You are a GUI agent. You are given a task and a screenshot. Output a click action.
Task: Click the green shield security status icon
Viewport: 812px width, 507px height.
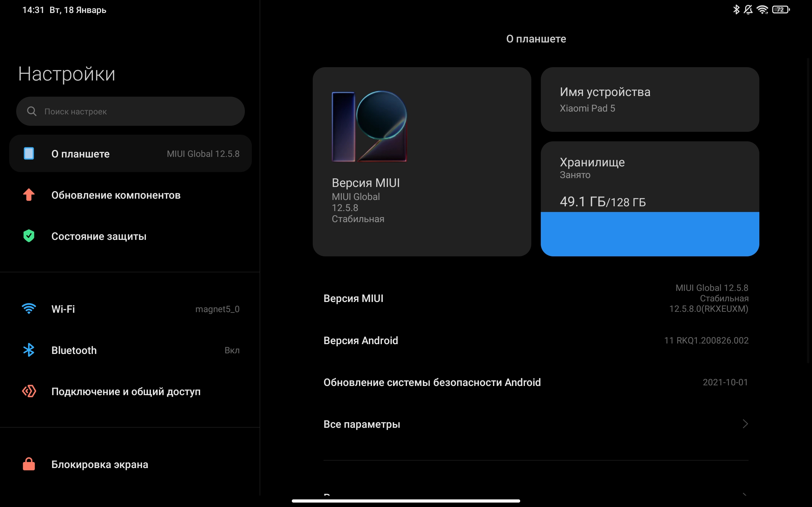pos(29,236)
